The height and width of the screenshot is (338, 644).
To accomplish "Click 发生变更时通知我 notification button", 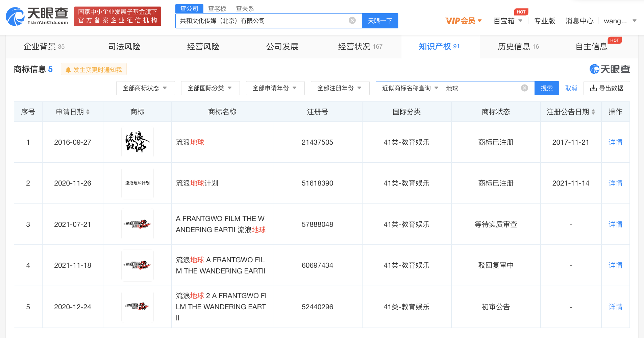I will pos(94,70).
